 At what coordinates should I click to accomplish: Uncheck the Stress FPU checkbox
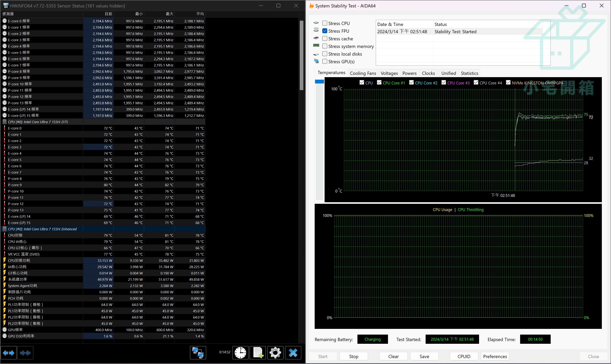point(325,31)
